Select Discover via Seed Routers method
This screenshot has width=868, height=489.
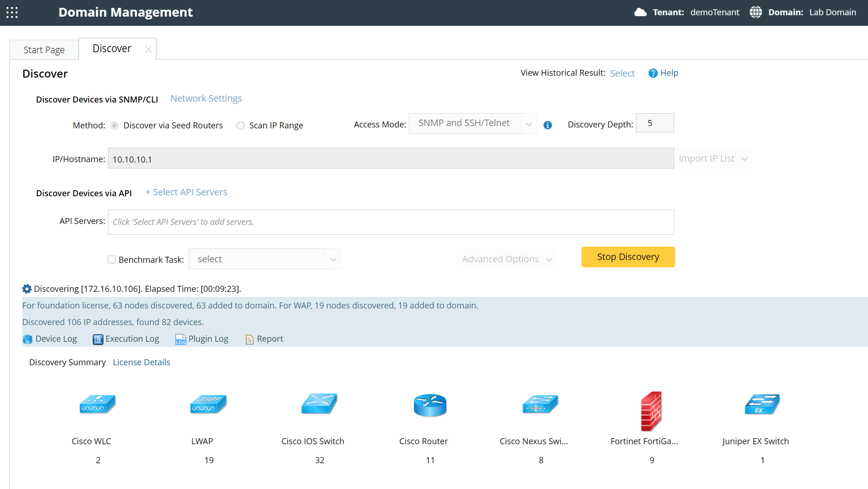[x=115, y=126]
